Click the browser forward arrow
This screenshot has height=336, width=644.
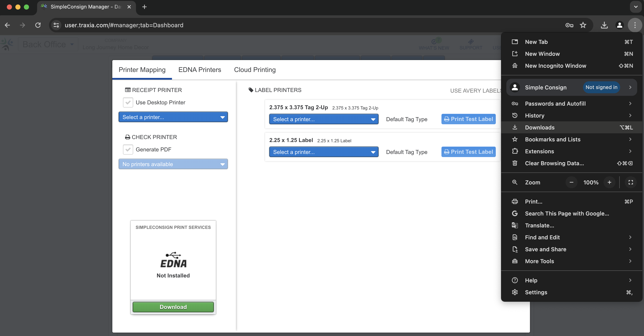(x=23, y=25)
